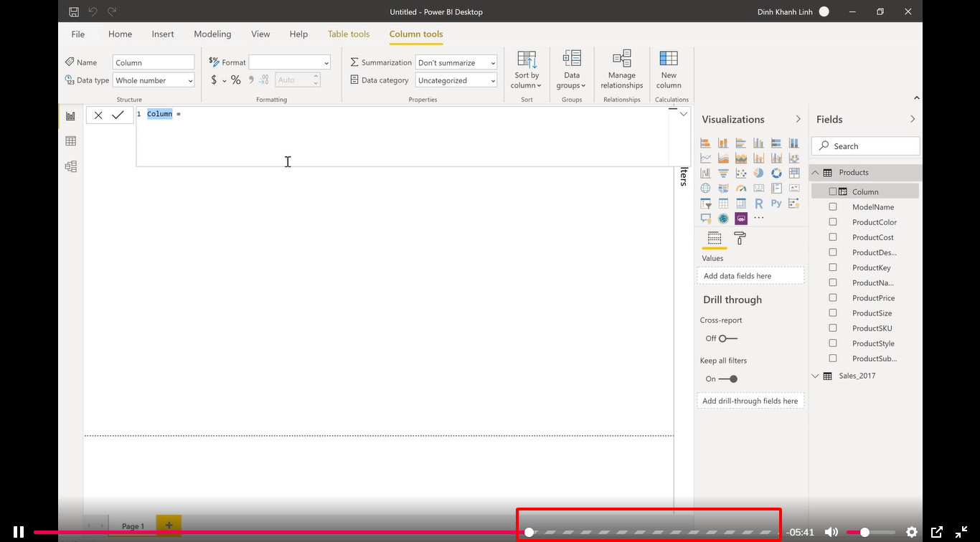The height and width of the screenshot is (542, 980).
Task: Select the KPI visualization
Action: coord(794,188)
